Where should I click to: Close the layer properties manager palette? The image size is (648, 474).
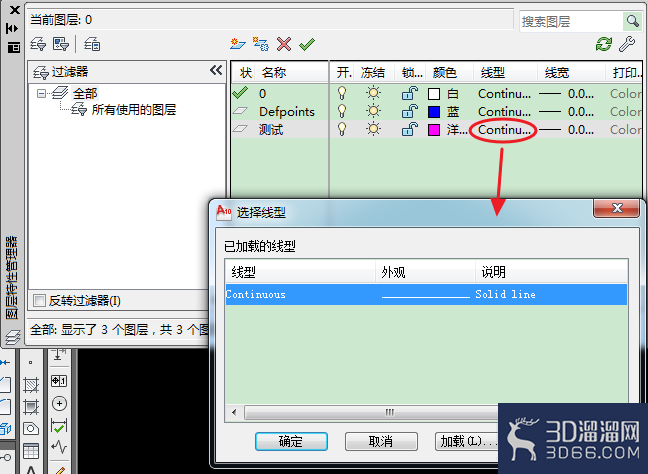pos(14,10)
